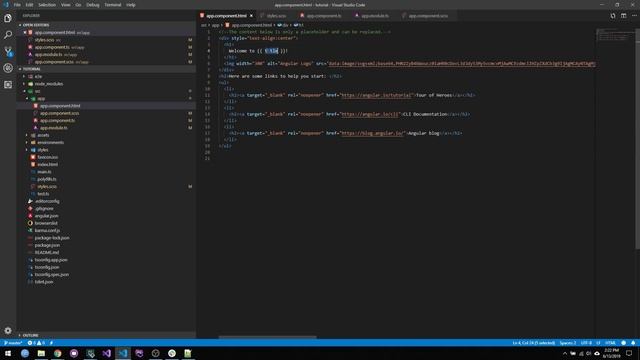Change indentation via Spaces: 2 status item
Screen dimensions: 640x360
568,343
